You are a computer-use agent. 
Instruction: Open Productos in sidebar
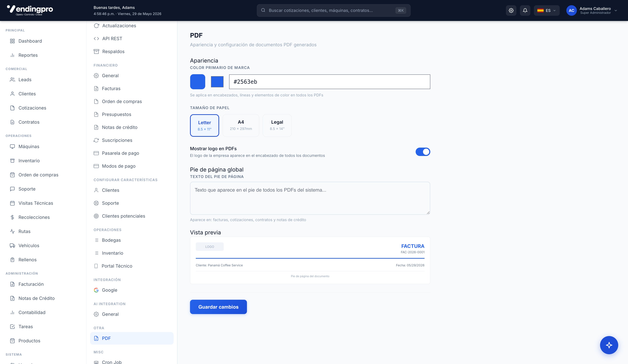pyautogui.click(x=29, y=341)
